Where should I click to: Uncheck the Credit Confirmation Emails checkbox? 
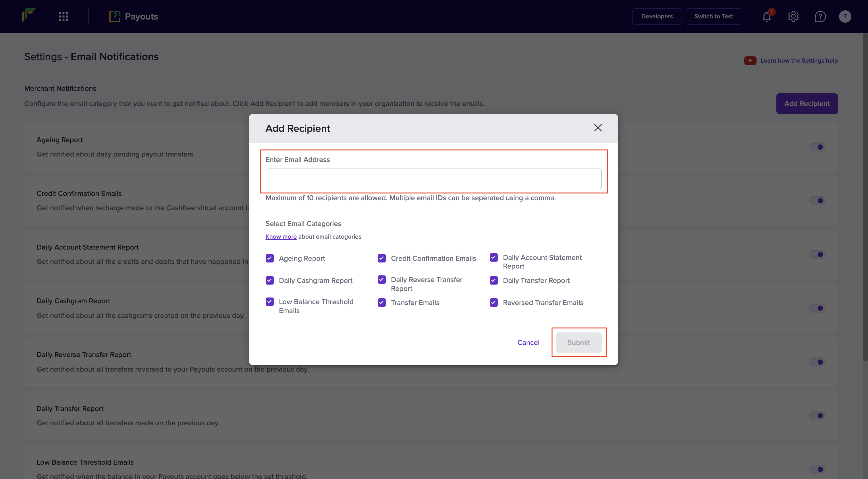click(x=381, y=258)
